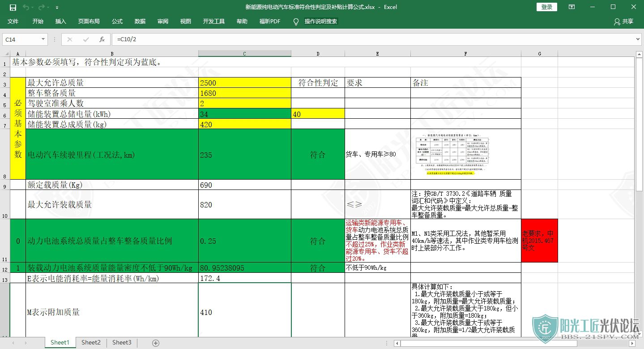Select cell 最大允许总质量
This screenshot has width=644, height=349.
click(x=112, y=82)
